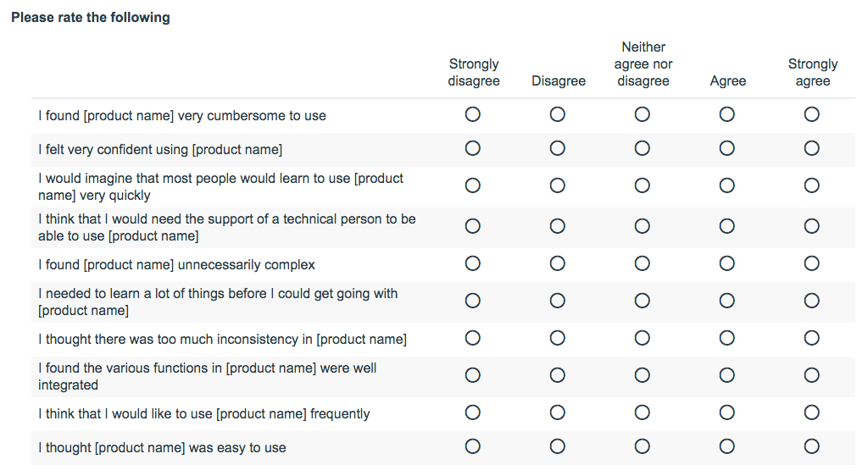
Task: Select Strongly agree for 'learn to use very quickly'
Action: click(x=812, y=185)
